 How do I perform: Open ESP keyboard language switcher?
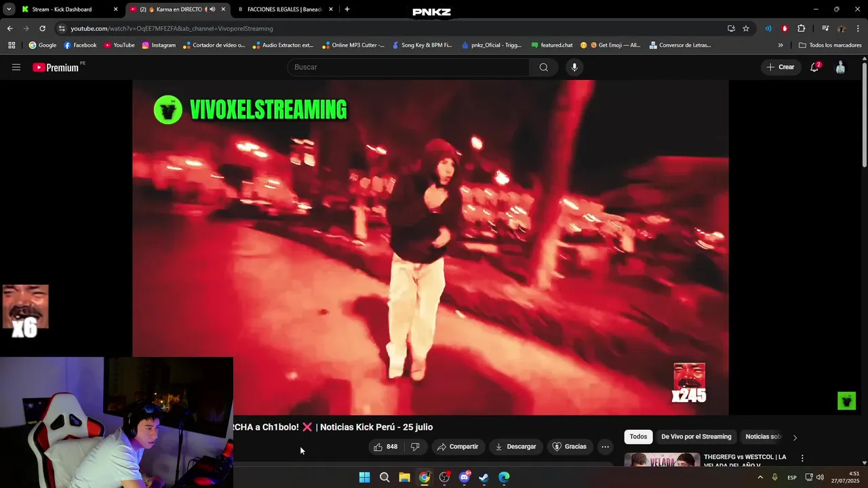pyautogui.click(x=792, y=477)
